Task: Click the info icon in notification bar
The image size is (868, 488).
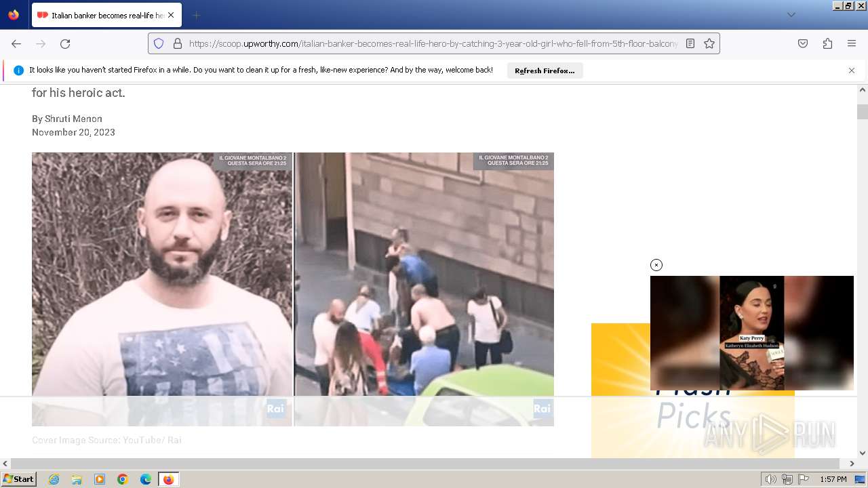Action: tap(19, 70)
